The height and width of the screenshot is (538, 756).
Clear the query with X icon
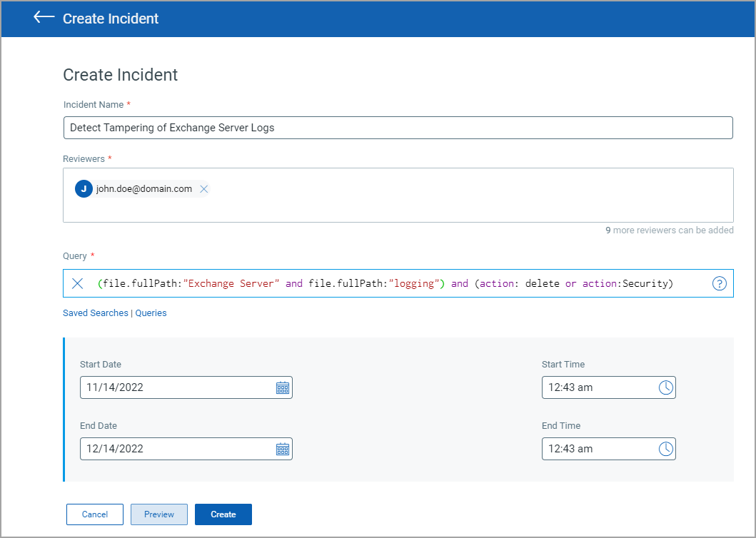[x=77, y=283]
